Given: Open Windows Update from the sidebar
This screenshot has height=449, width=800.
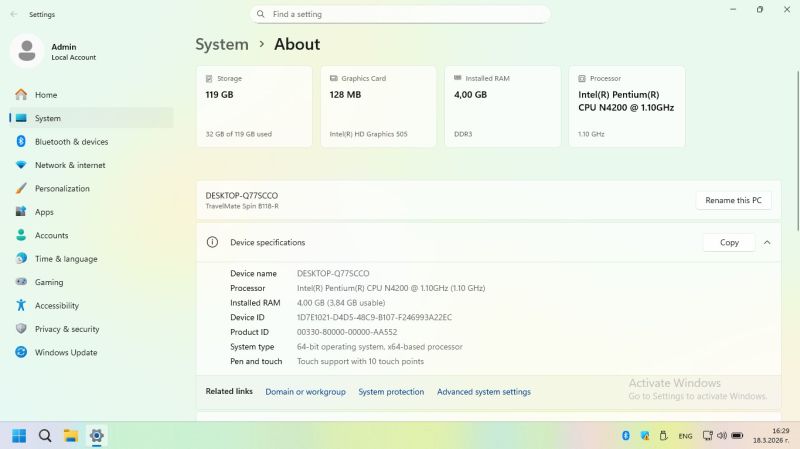Looking at the screenshot, I should click(x=65, y=352).
